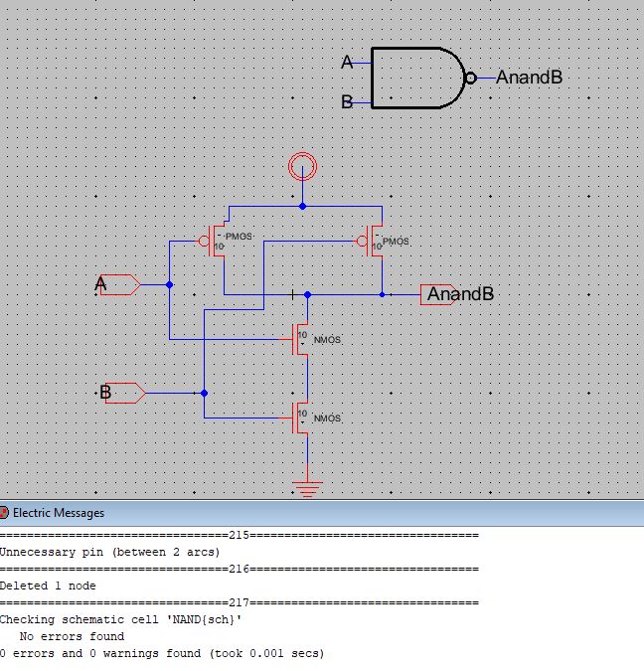Select the AnandB output export in schematic
The width and height of the screenshot is (644, 671).
pos(437,294)
